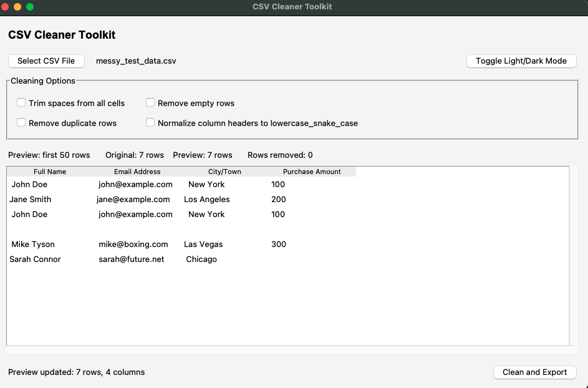588x388 pixels.
Task: Minimize the window with yellow button
Action: 17,7
